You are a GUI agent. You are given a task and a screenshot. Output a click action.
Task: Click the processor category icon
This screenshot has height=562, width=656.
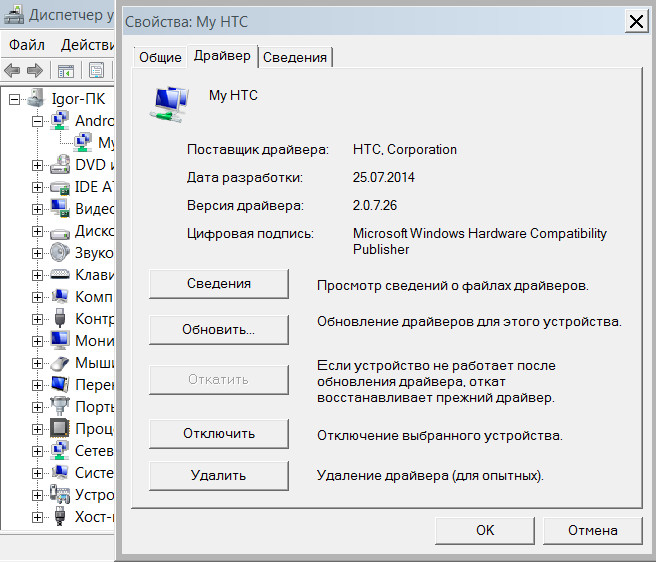pyautogui.click(x=60, y=429)
